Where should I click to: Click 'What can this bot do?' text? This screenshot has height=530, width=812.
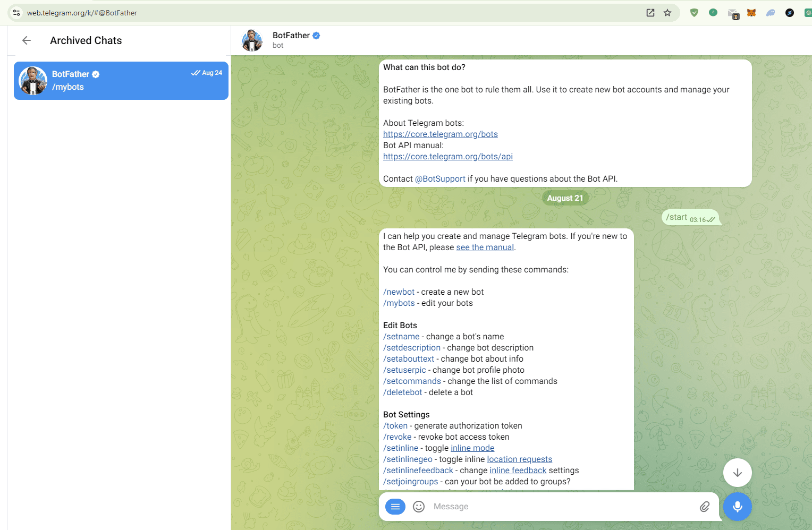coord(424,67)
